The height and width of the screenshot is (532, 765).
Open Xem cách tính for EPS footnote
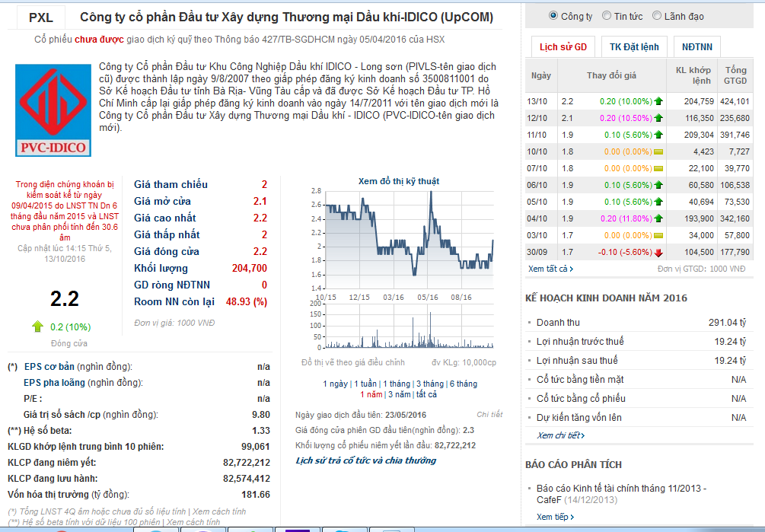(x=219, y=511)
